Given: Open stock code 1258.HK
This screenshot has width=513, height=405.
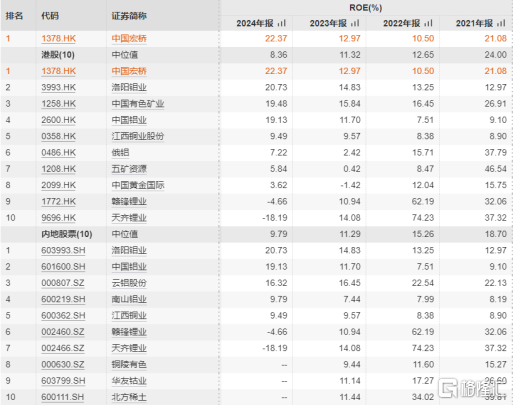Looking at the screenshot, I should 59,104.
